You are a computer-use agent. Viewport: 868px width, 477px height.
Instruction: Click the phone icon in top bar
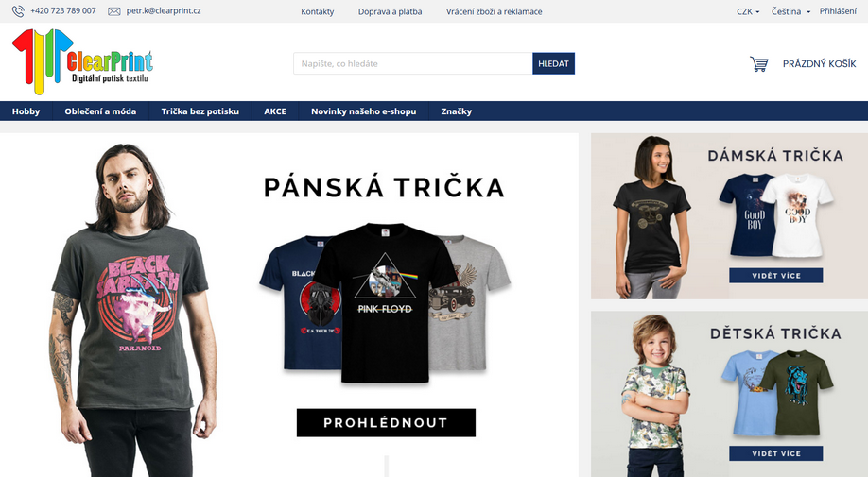pyautogui.click(x=18, y=11)
